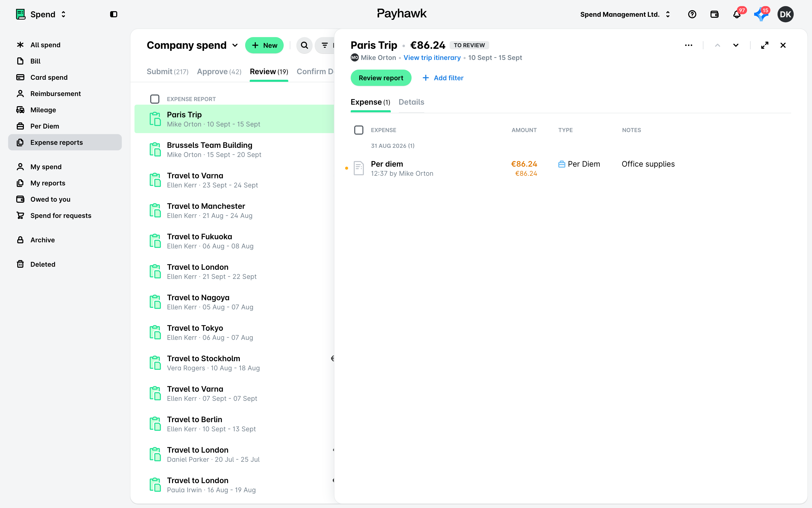Click Add filter

pyautogui.click(x=443, y=78)
